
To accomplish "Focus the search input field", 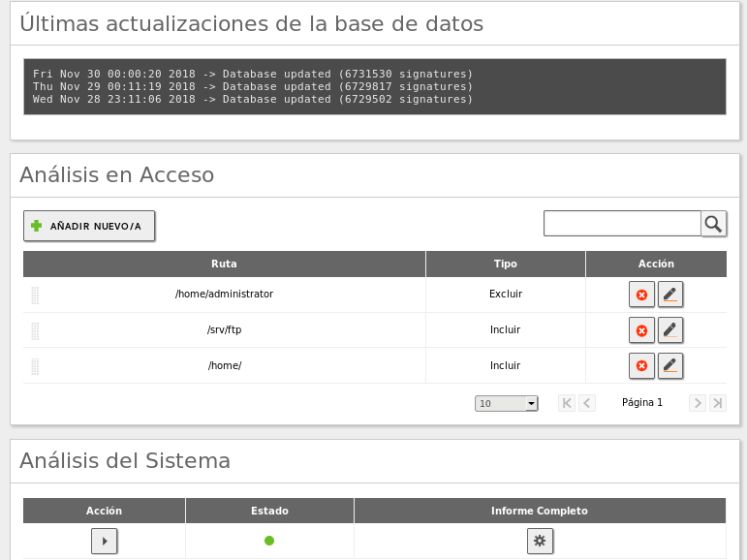I will [622, 224].
